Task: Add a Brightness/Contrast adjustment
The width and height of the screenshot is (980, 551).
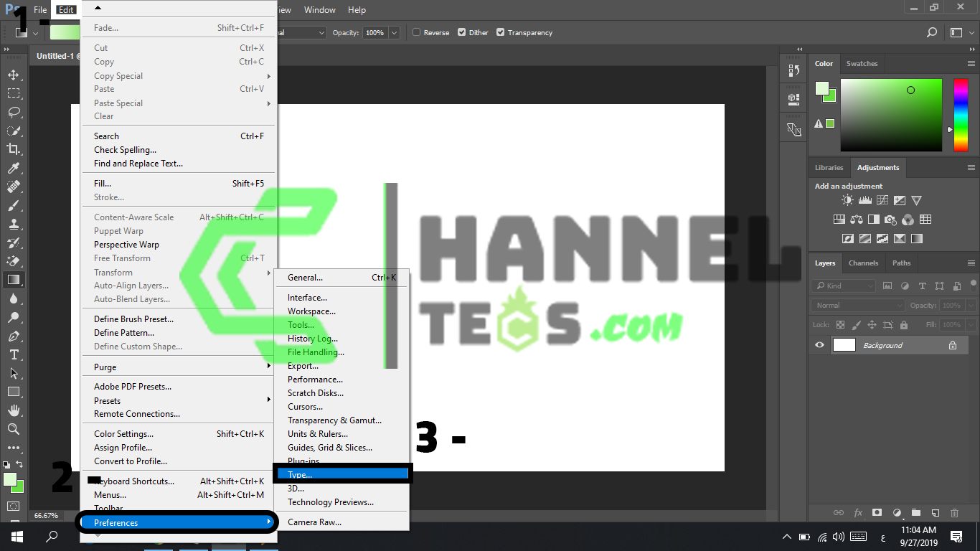Action: click(x=848, y=201)
